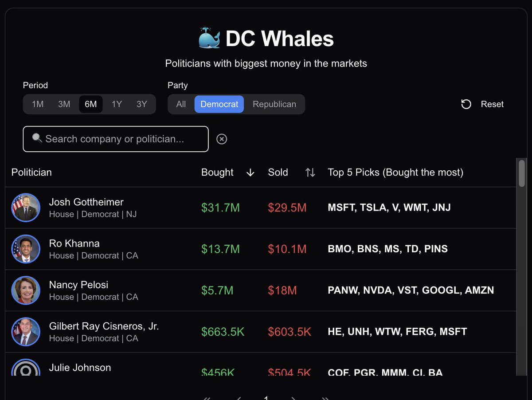
Task: Click picks BMO, BNS, MS, TD, PINS
Action: [x=387, y=249]
